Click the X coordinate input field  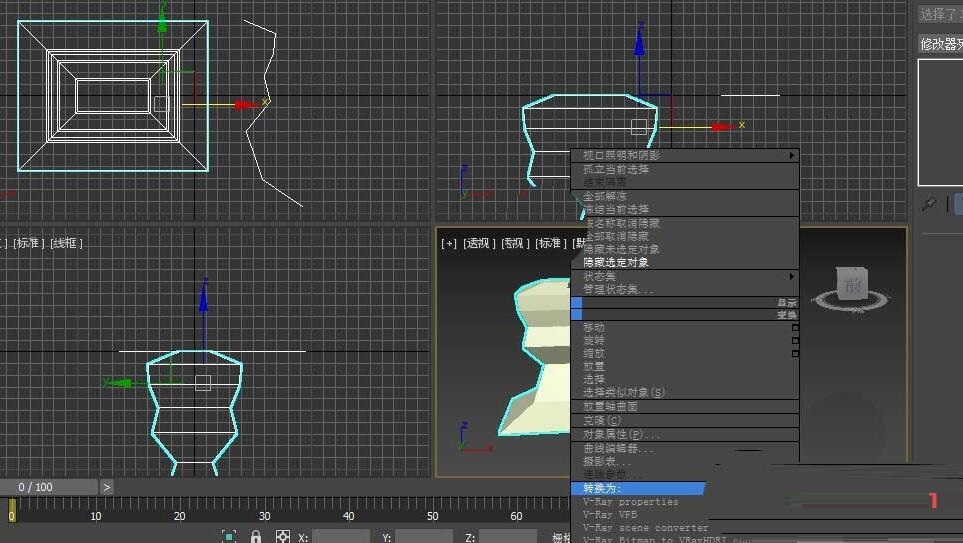click(x=341, y=537)
